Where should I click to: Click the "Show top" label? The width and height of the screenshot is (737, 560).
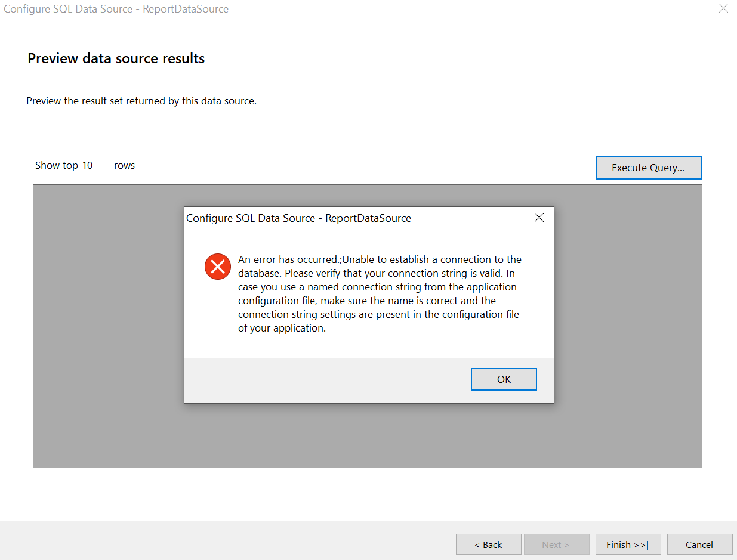coord(56,165)
